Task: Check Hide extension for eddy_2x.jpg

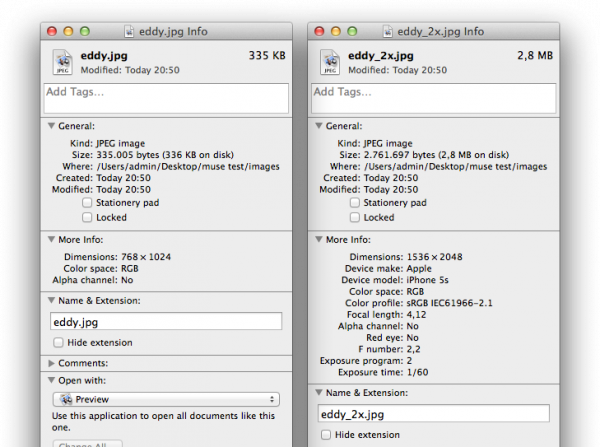Action: pos(326,435)
